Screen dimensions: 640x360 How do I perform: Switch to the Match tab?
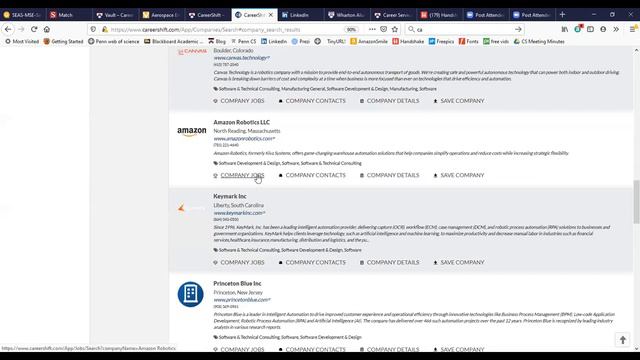click(69, 15)
